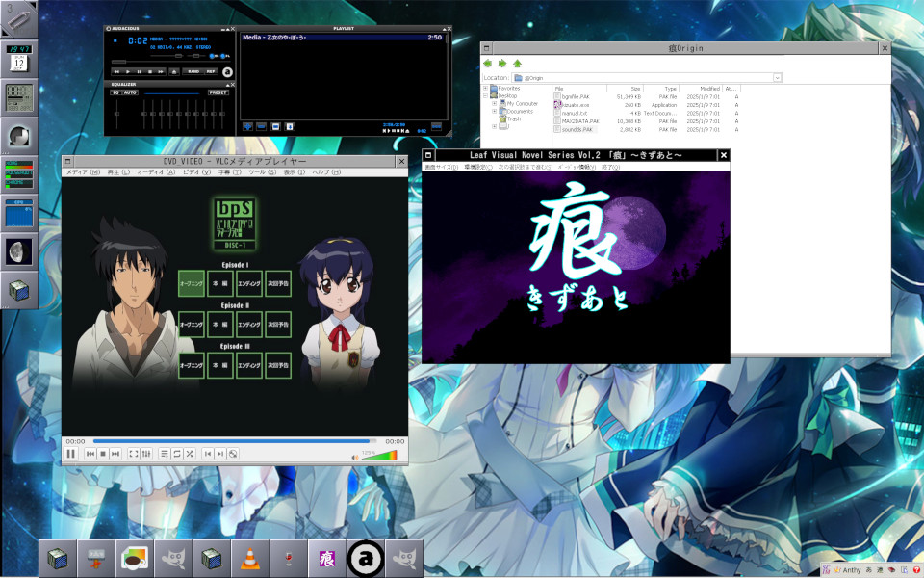The height and width of the screenshot is (578, 924).
Task: Toggle VLC random shuffle playback
Action: point(190,454)
